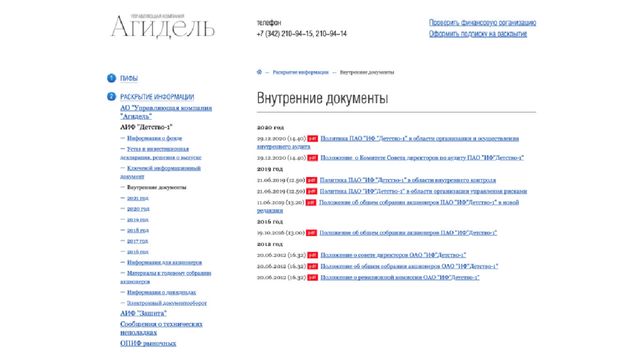Screen dimensions: 644x347
Task: Click pdf icon for revision commission regulation
Action: pyautogui.click(x=312, y=278)
